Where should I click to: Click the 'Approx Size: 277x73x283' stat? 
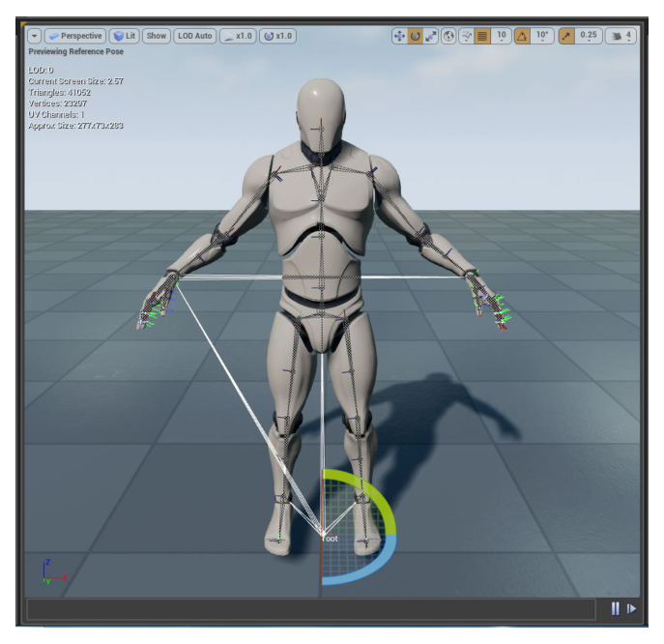coord(75,126)
